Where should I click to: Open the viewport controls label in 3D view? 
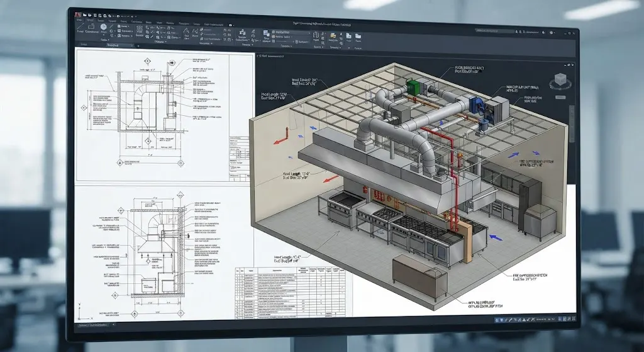(x=270, y=55)
